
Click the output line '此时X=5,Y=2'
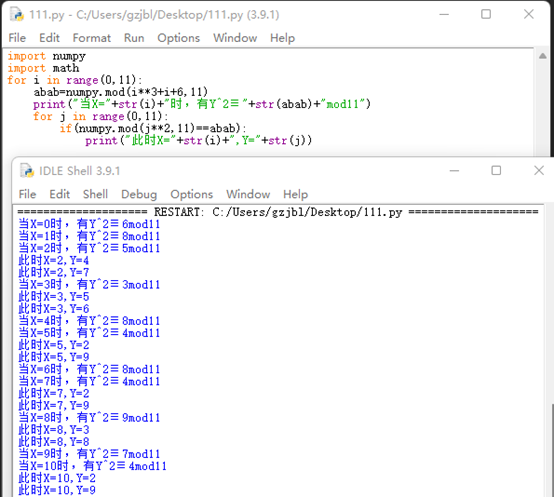(54, 345)
